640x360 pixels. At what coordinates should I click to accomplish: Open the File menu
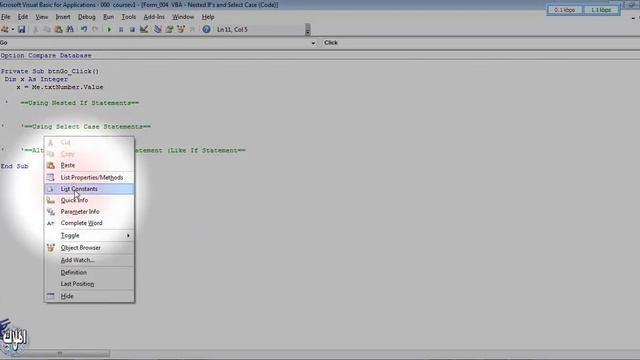5,17
